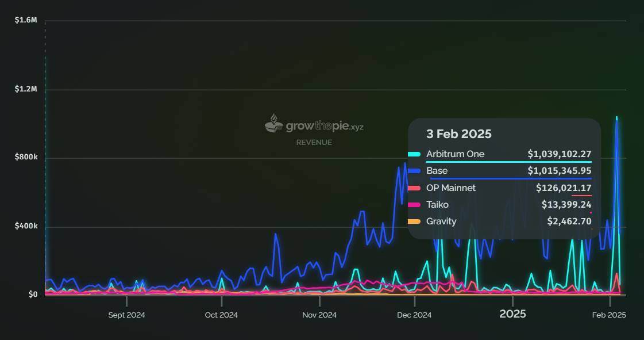Click the Gravity value $2,462.70

click(569, 221)
